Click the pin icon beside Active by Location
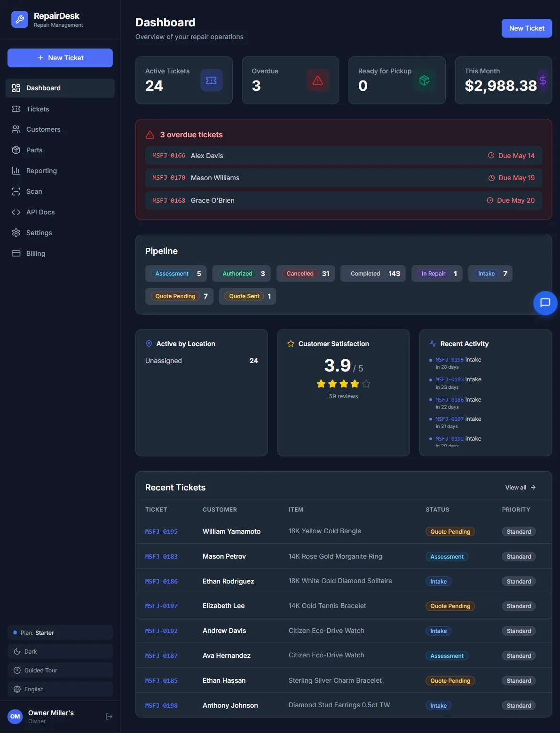560x742 pixels. click(x=149, y=344)
